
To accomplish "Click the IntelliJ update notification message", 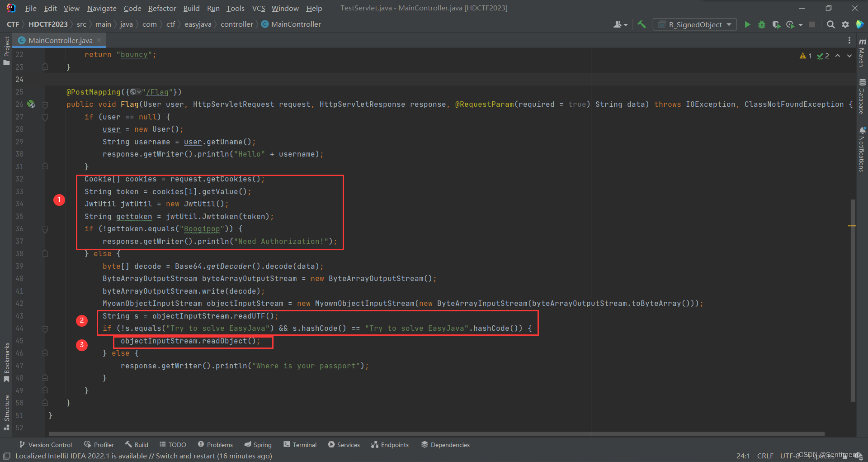I will click(x=144, y=456).
